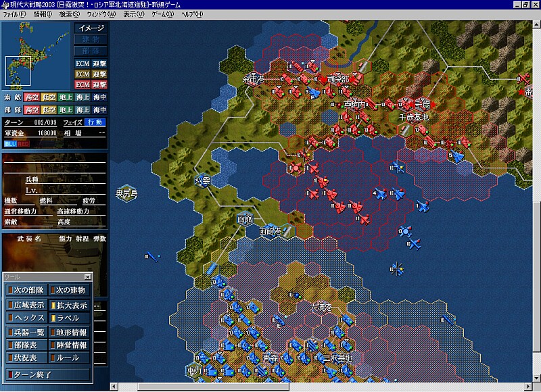Toggle 索敵 地上 search overlay
541x392 pixels.
pyautogui.click(x=66, y=97)
